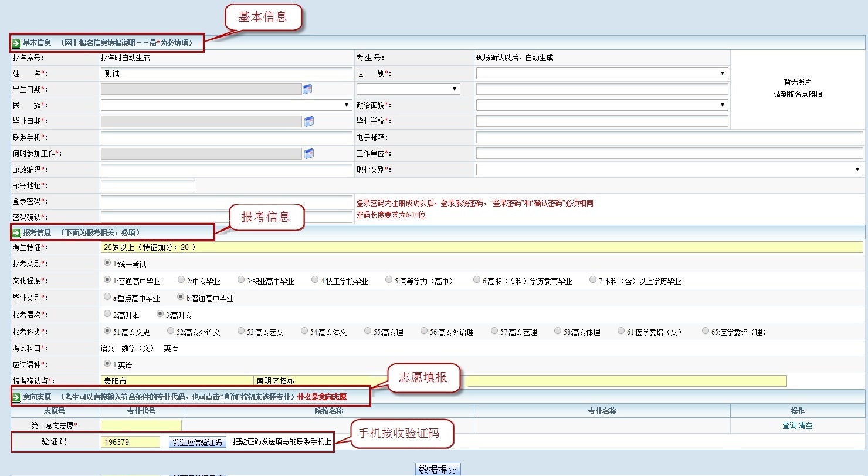Open the calendar beside 何时参加工作
Image resolution: width=868 pixels, height=476 pixels.
pyautogui.click(x=309, y=153)
